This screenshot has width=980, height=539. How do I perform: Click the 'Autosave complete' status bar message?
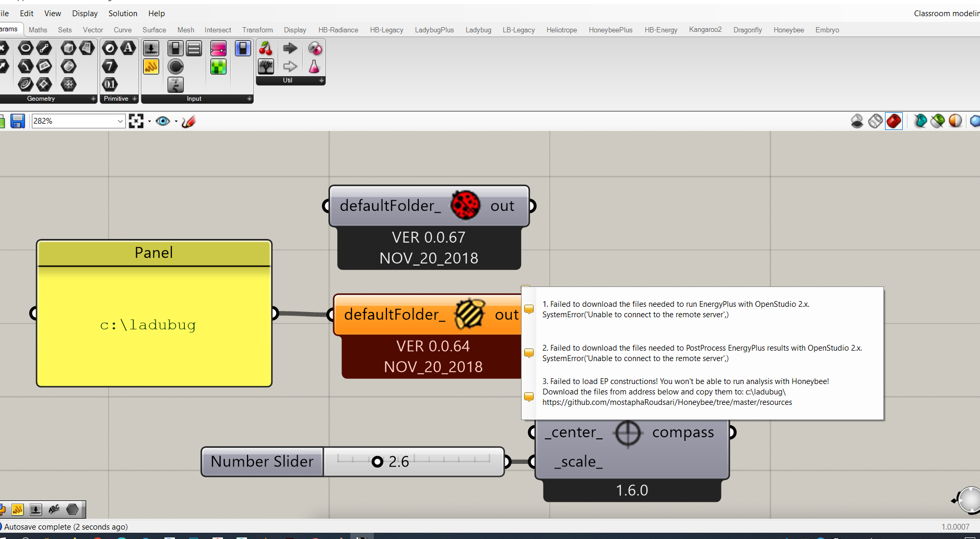pyautogui.click(x=66, y=527)
